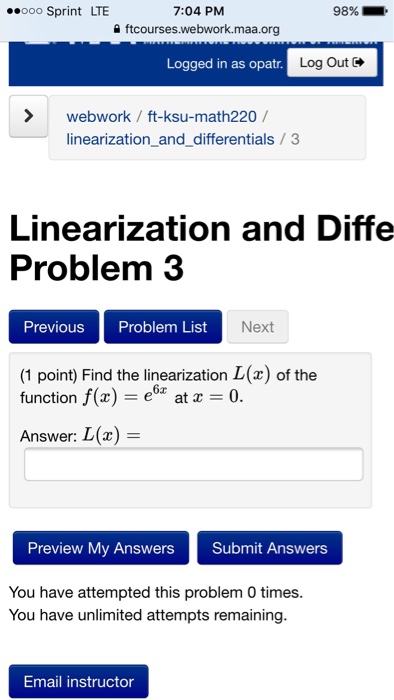The image size is (394, 700).
Task: Go to the Previous problem
Action: [x=54, y=327]
